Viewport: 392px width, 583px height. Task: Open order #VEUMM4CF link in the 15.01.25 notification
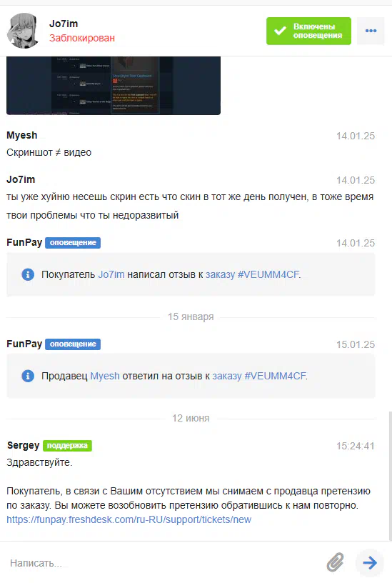(x=259, y=376)
